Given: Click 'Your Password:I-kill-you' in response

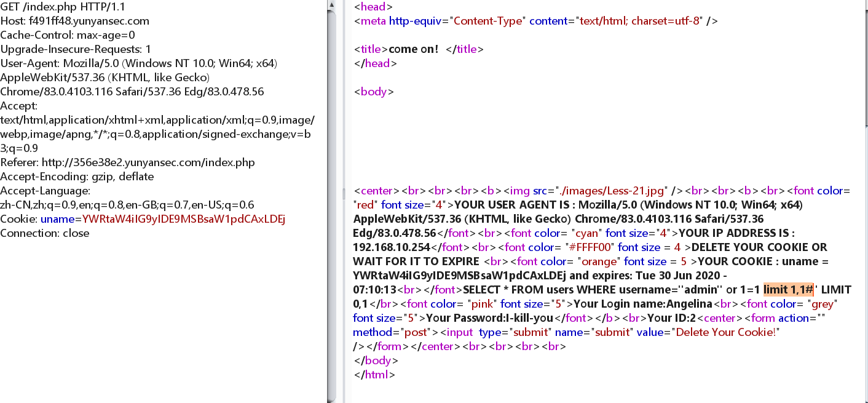Looking at the screenshot, I should [490, 318].
